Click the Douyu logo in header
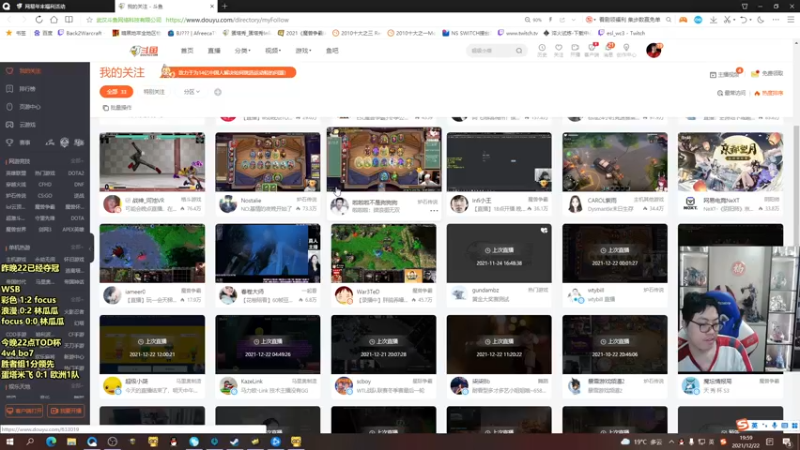 (x=144, y=51)
